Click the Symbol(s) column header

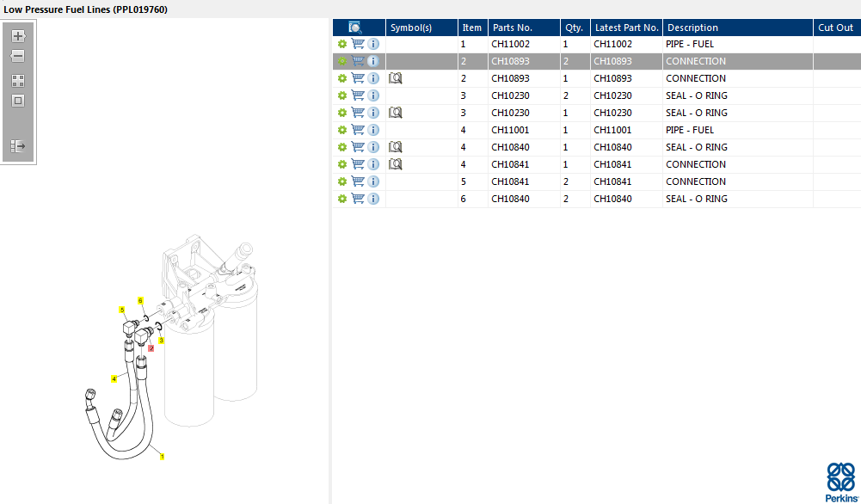pos(421,28)
